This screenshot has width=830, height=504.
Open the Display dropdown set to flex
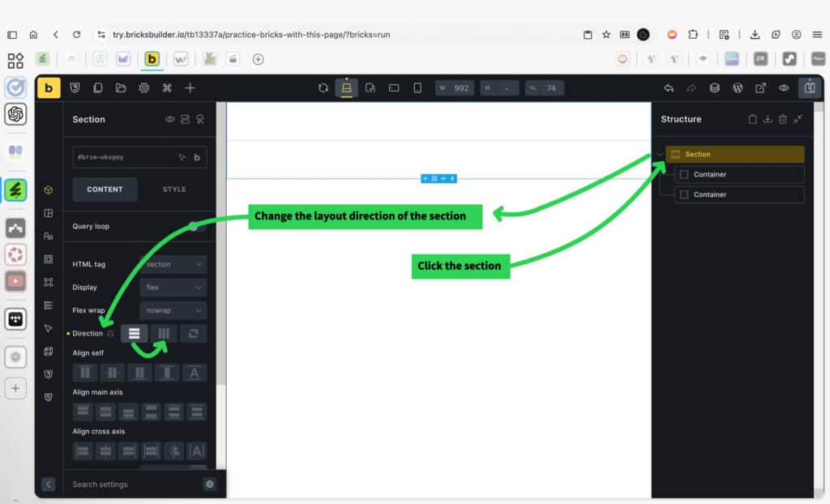click(173, 287)
